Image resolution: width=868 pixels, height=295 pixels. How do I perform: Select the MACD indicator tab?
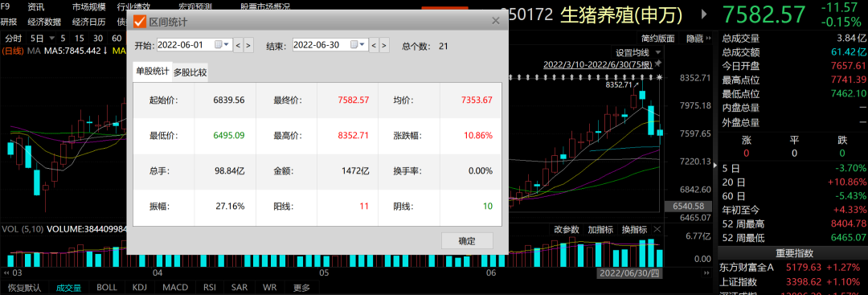(175, 288)
